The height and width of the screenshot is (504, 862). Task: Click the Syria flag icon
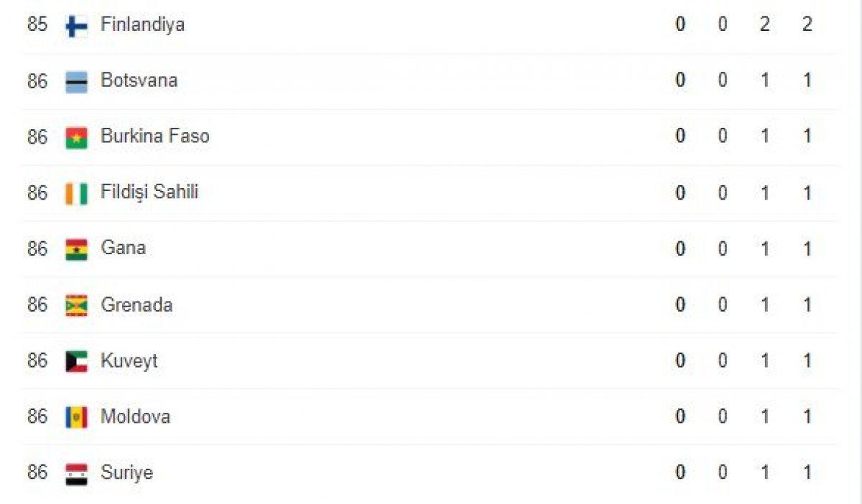(76, 474)
